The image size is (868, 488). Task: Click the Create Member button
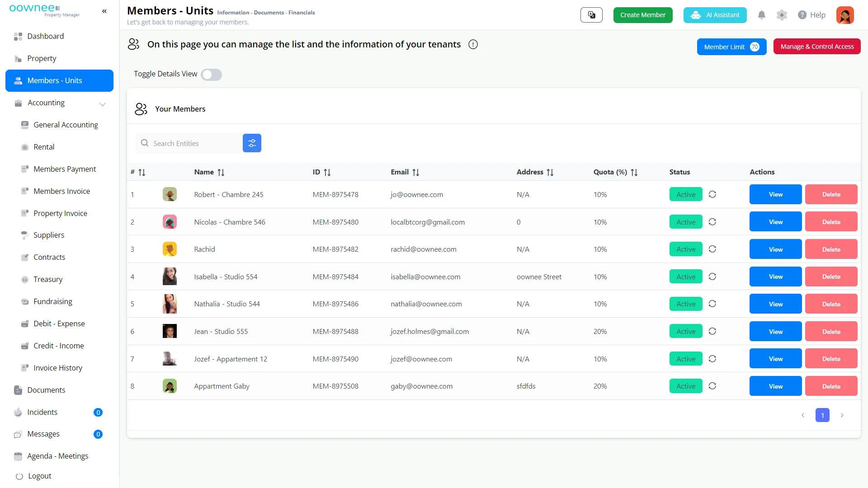pyautogui.click(x=643, y=15)
